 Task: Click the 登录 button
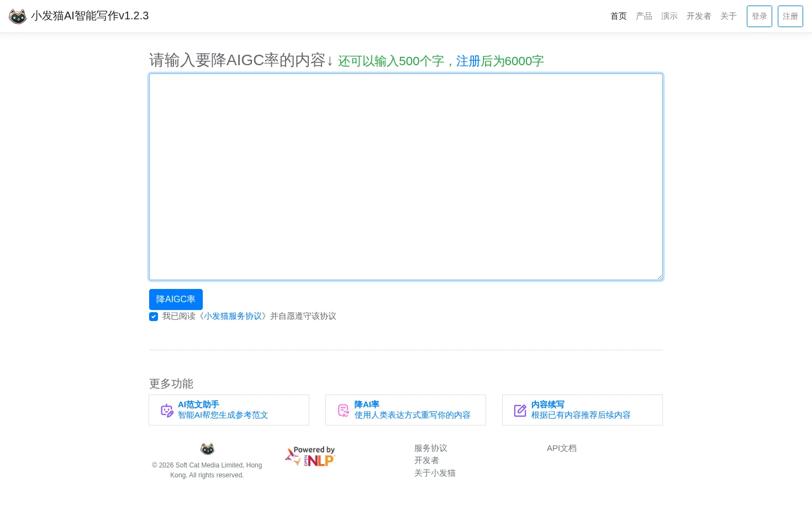[760, 16]
